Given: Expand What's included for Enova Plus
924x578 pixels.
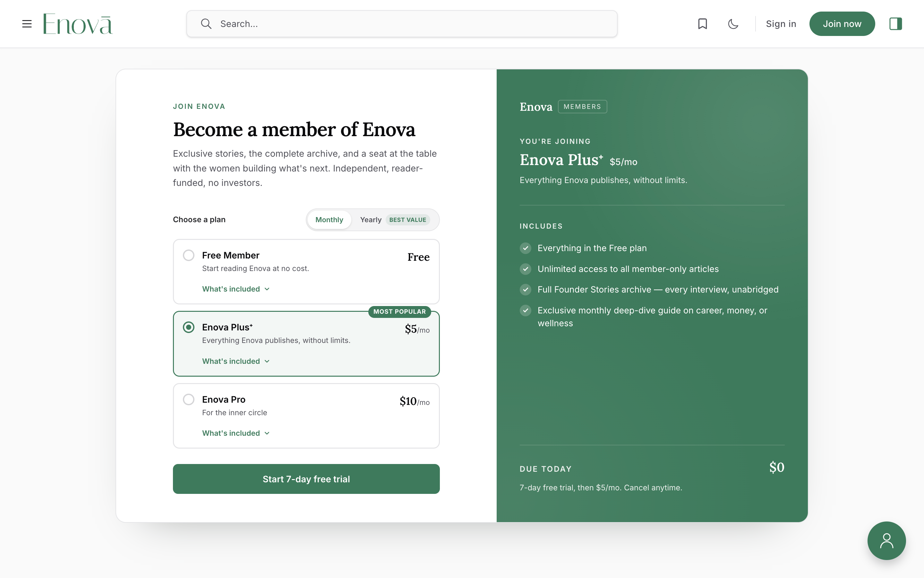Looking at the screenshot, I should point(235,361).
